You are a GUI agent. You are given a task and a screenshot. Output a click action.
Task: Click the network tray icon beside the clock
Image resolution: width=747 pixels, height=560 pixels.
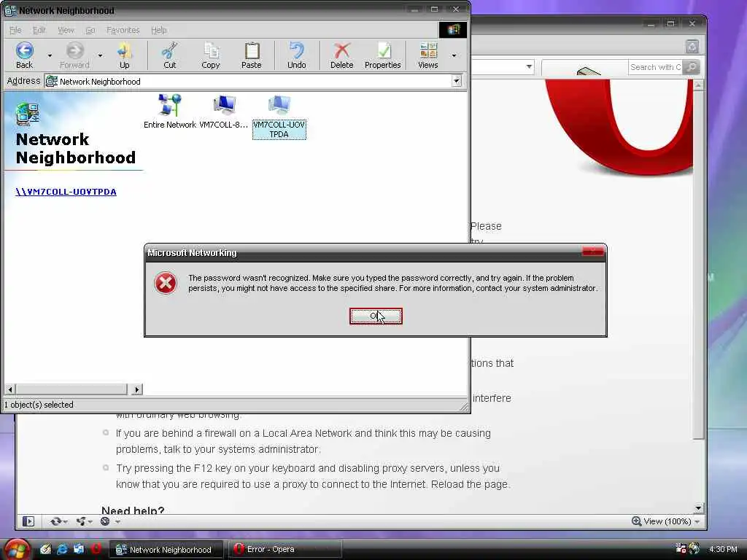point(695,548)
